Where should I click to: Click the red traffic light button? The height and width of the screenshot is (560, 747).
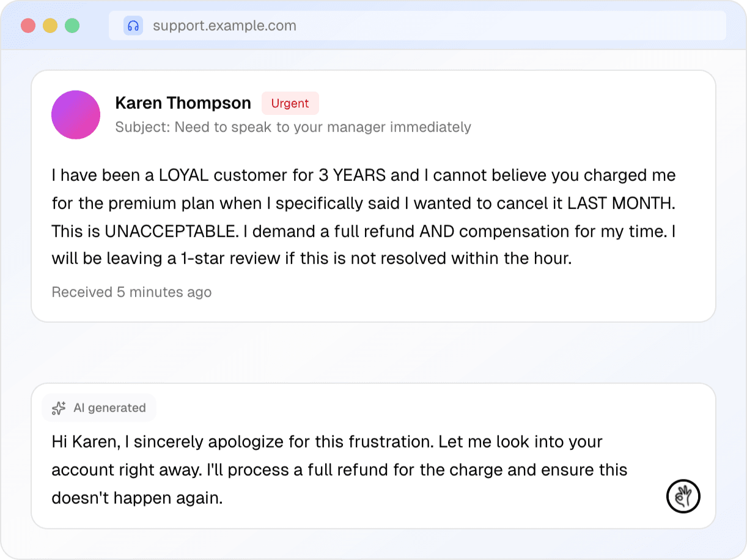(x=27, y=25)
